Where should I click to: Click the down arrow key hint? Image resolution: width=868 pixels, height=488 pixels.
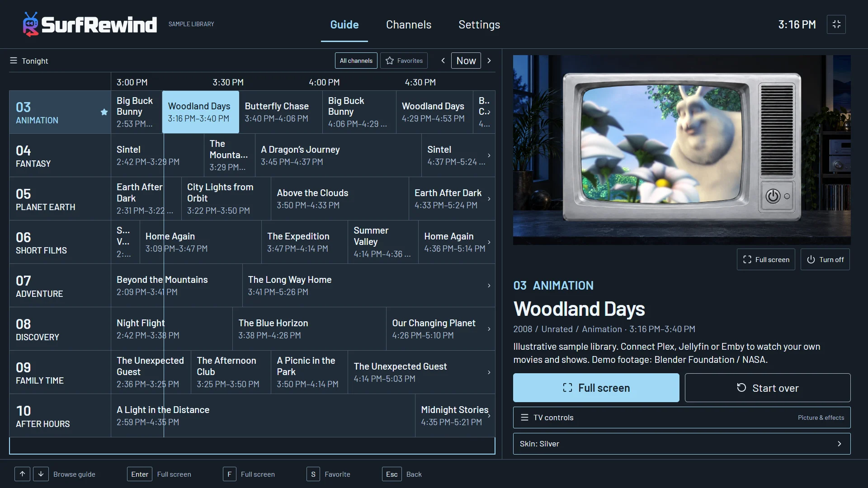(x=41, y=474)
